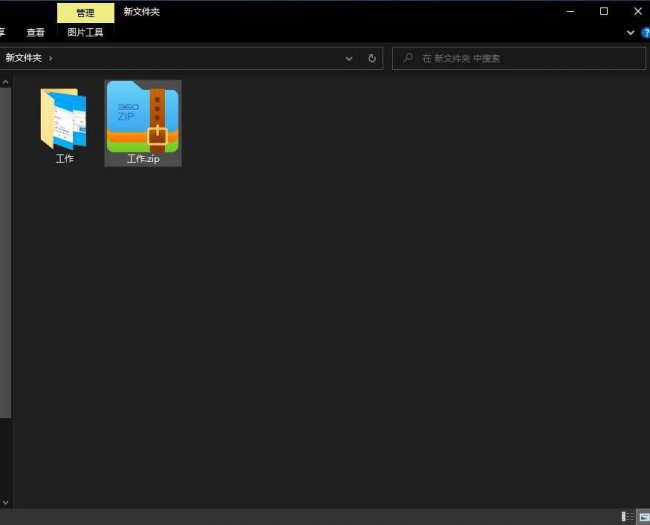Expand the ribbon with the chevron arrow
650x525 pixels.
coord(631,32)
